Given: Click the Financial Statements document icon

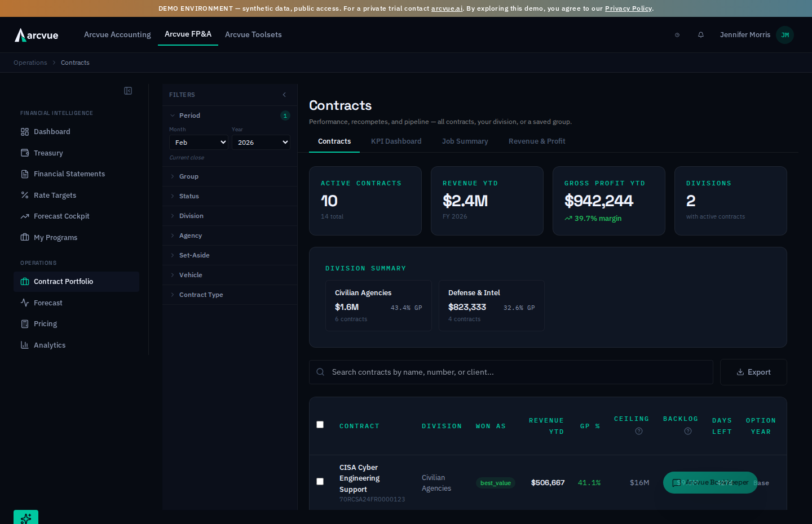Looking at the screenshot, I should [x=25, y=174].
